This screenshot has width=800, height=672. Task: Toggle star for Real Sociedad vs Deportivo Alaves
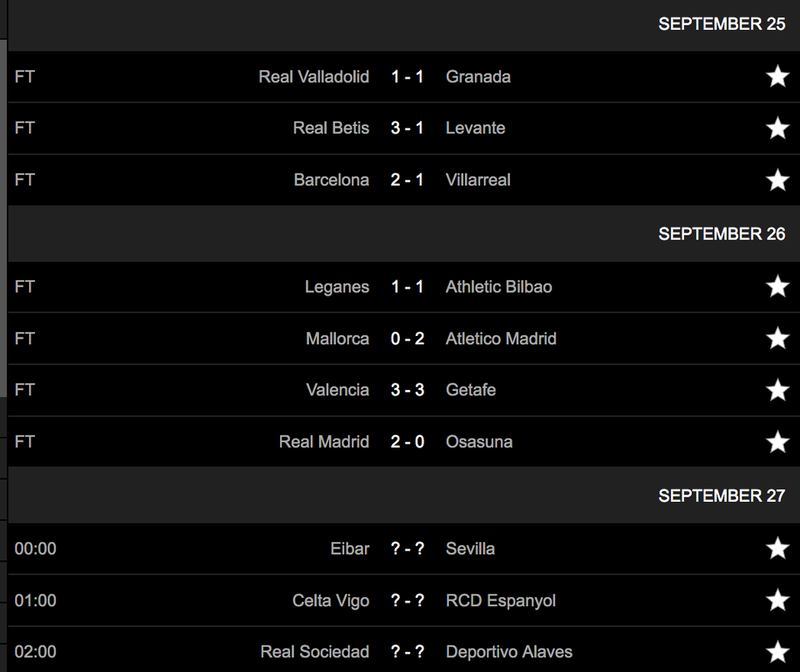click(x=777, y=652)
